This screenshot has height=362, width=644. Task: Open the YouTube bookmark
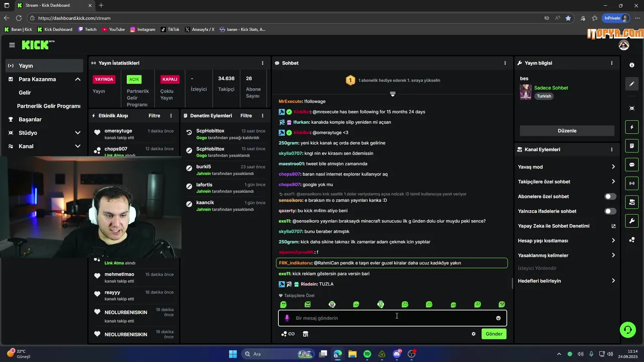point(113,30)
